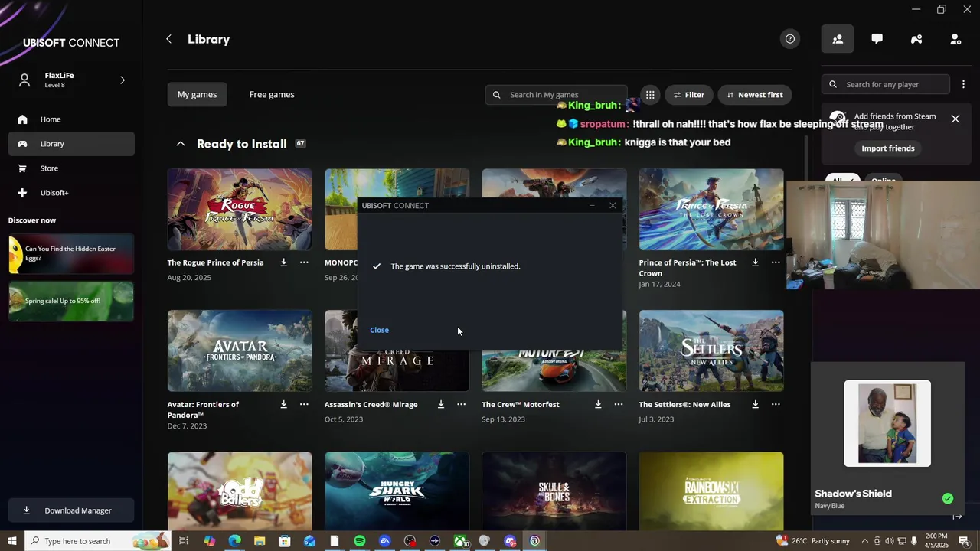Switch to the Free games tab
The width and height of the screenshot is (980, 551).
pos(272,95)
